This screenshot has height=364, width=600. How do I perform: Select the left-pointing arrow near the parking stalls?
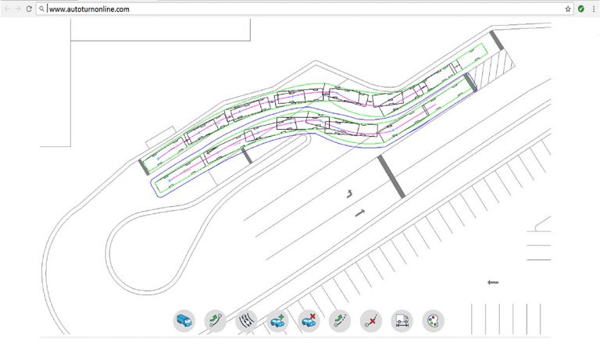coord(492,282)
